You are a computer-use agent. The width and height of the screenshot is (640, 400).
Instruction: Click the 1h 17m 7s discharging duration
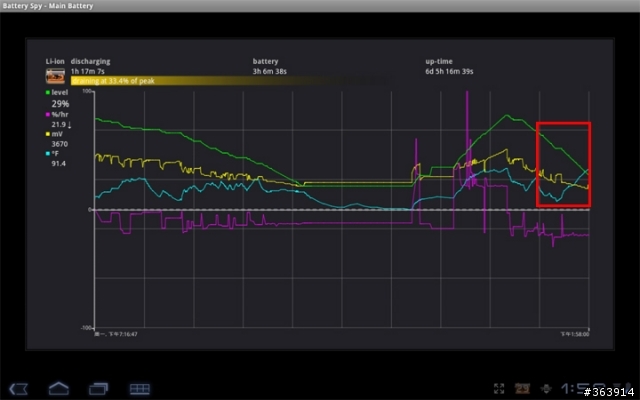coord(88,71)
